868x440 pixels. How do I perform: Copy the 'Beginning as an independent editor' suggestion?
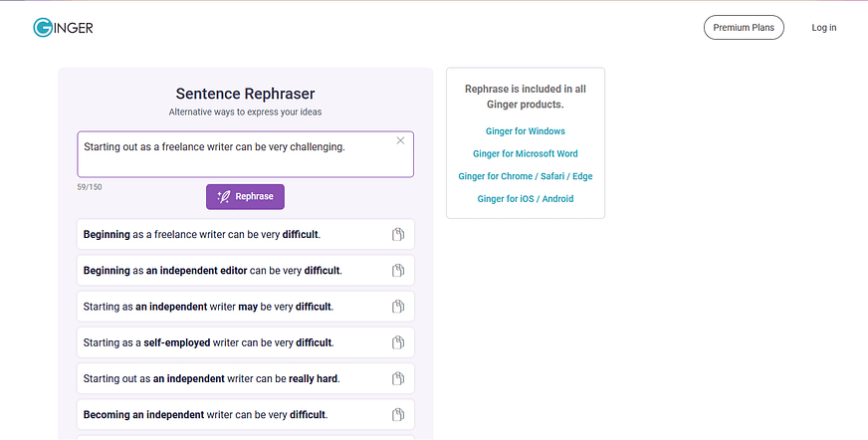tap(398, 271)
